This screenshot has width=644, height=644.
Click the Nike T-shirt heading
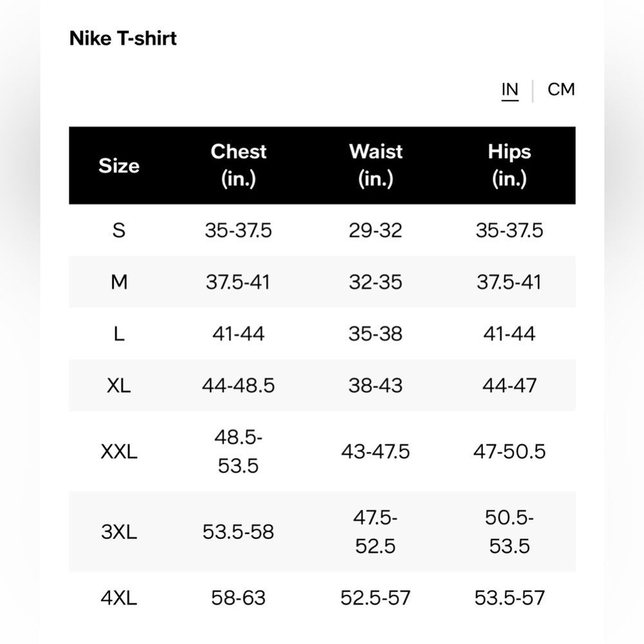123,39
